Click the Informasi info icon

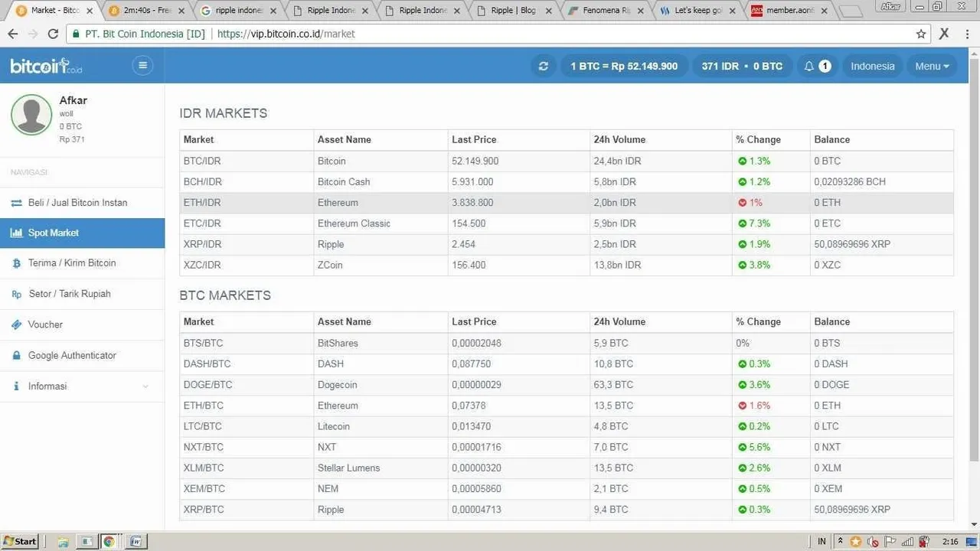(16, 386)
